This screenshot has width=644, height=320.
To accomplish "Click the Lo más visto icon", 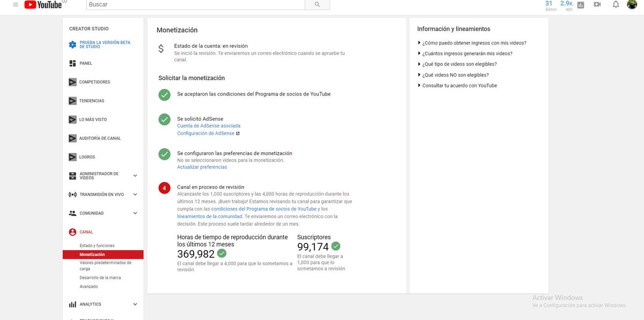I will click(x=72, y=120).
